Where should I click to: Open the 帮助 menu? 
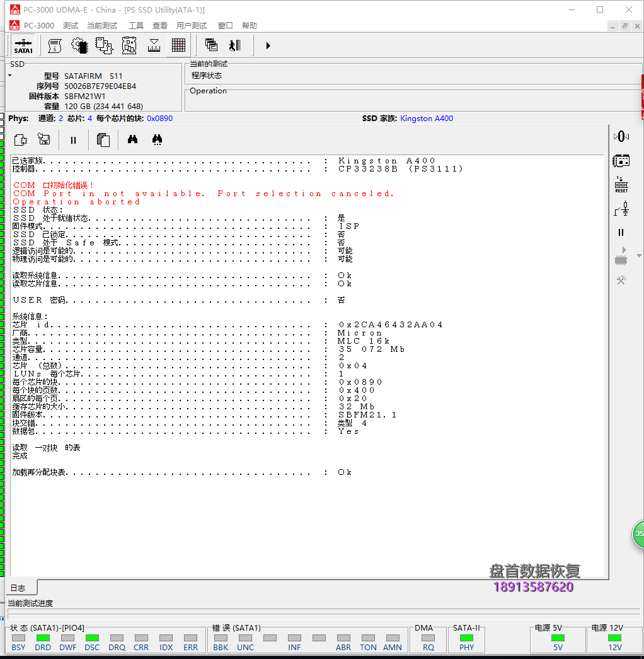click(x=249, y=26)
